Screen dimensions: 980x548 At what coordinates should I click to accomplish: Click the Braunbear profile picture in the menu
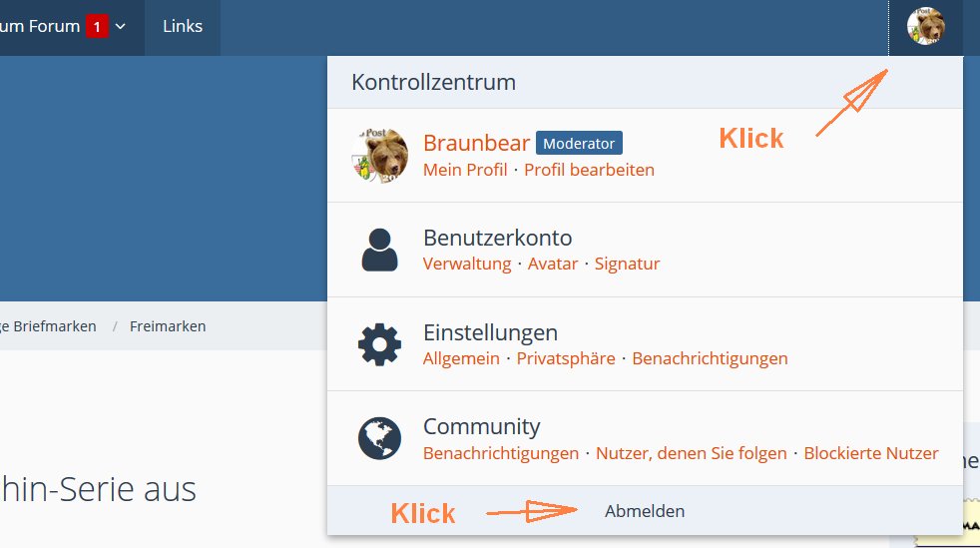(379, 155)
